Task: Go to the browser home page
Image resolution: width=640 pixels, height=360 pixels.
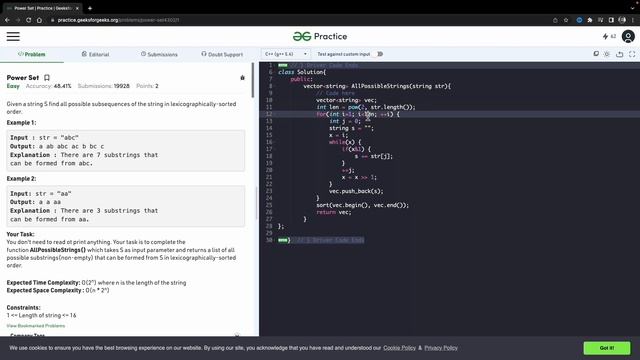Action: pos(39,20)
